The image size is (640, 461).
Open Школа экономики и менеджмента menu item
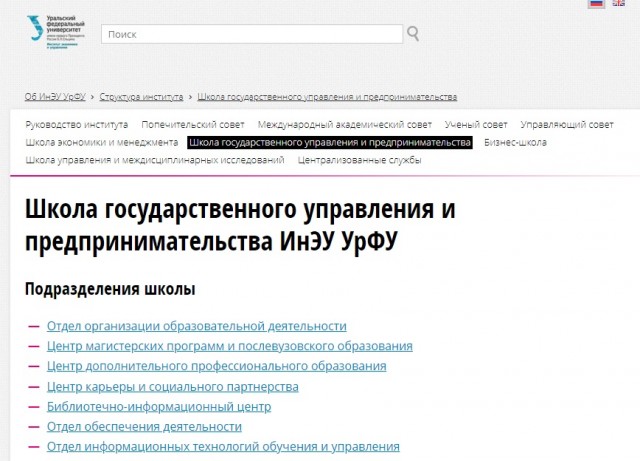coord(102,143)
